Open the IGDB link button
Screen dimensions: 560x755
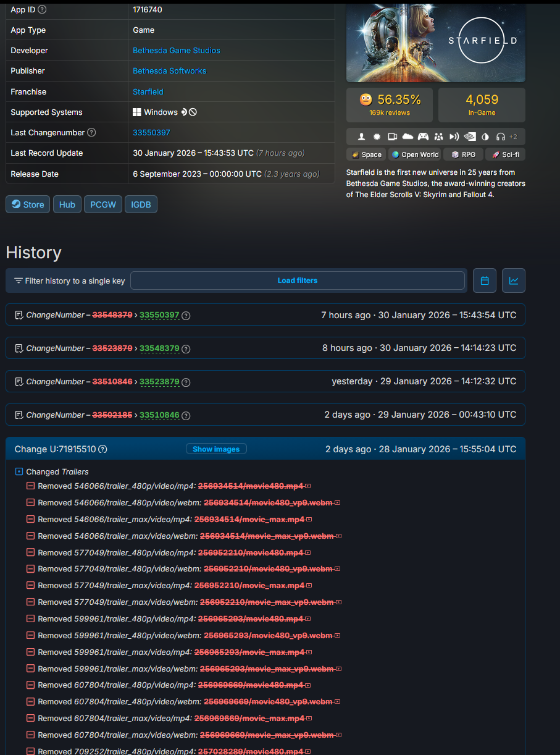pos(141,205)
